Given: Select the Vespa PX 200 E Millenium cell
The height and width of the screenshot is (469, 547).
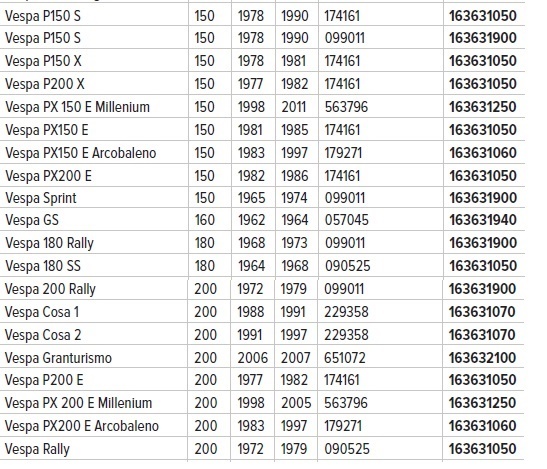Looking at the screenshot, I should [78, 403].
